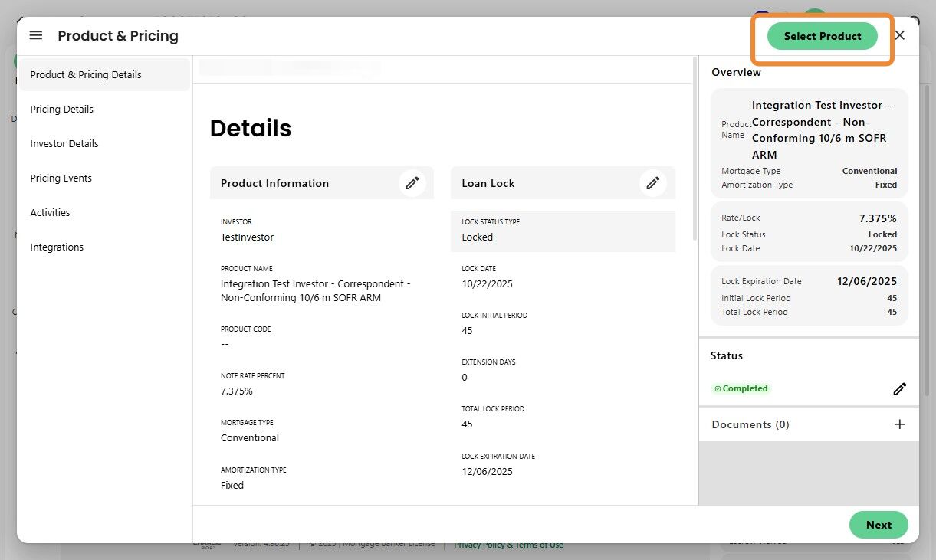The height and width of the screenshot is (560, 936).
Task: Expand the Documents (0) section
Action: pyautogui.click(x=750, y=424)
